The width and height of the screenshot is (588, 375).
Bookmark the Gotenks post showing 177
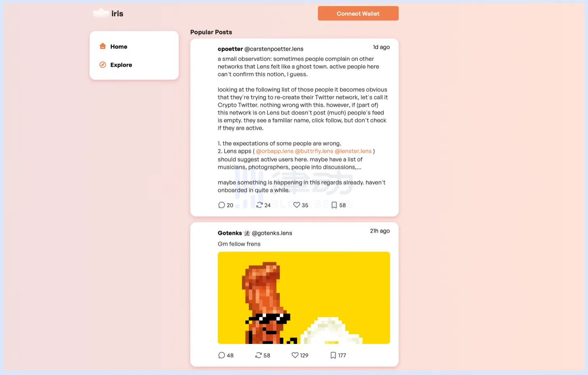click(333, 355)
